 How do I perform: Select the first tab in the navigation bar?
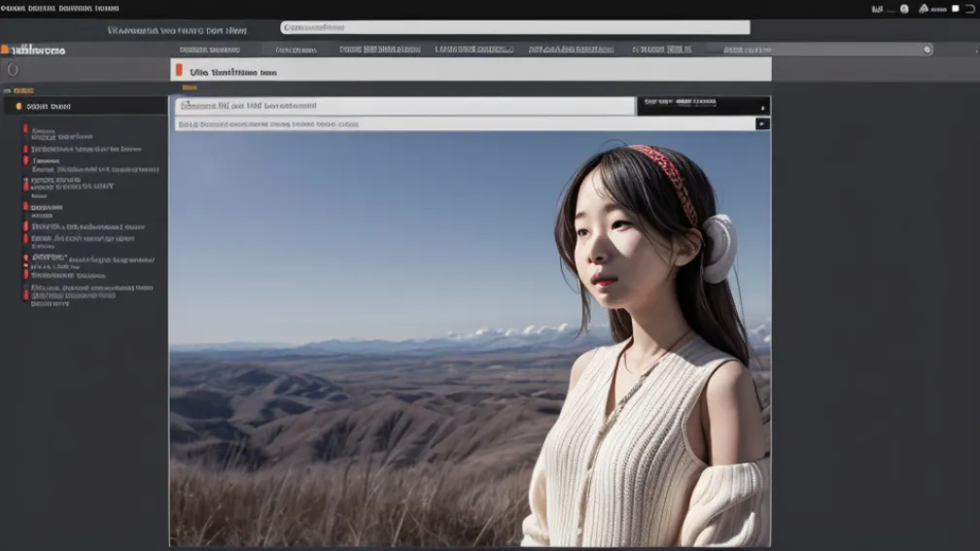(210, 50)
